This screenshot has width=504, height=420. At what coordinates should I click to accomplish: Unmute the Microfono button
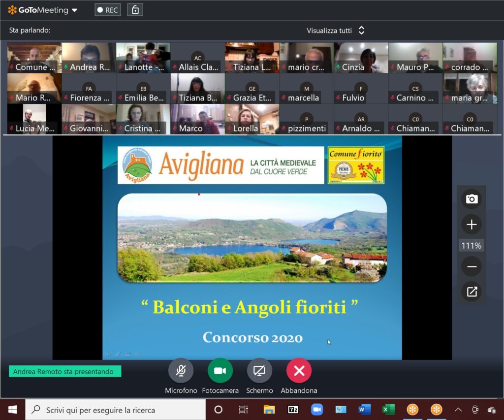[181, 371]
